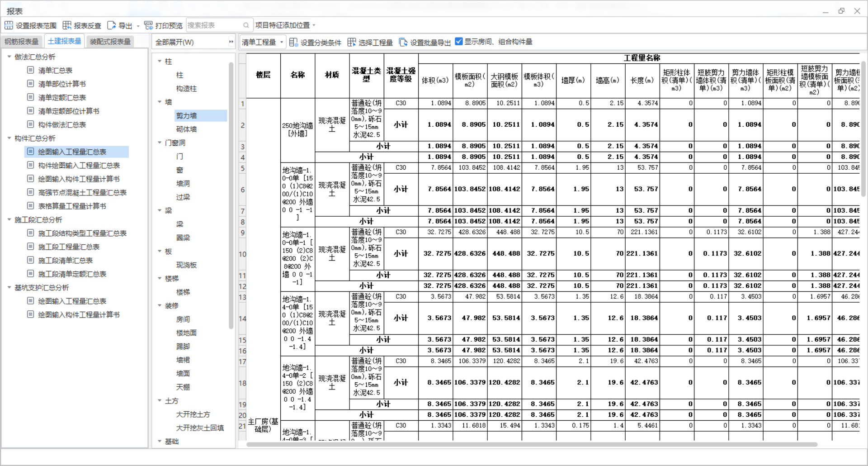This screenshot has height=466, width=868.
Task: Select 砌体墙 in component list
Action: [186, 129]
